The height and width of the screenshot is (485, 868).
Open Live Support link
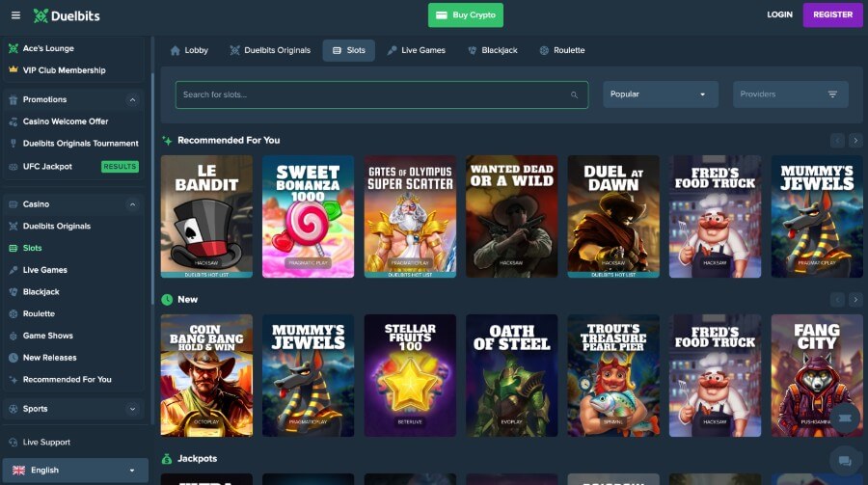tap(46, 443)
